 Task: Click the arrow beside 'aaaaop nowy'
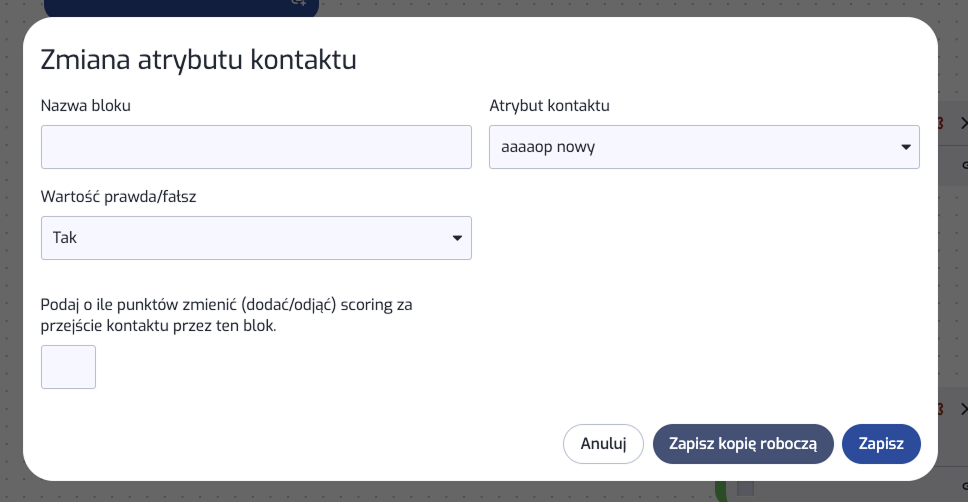tap(905, 147)
